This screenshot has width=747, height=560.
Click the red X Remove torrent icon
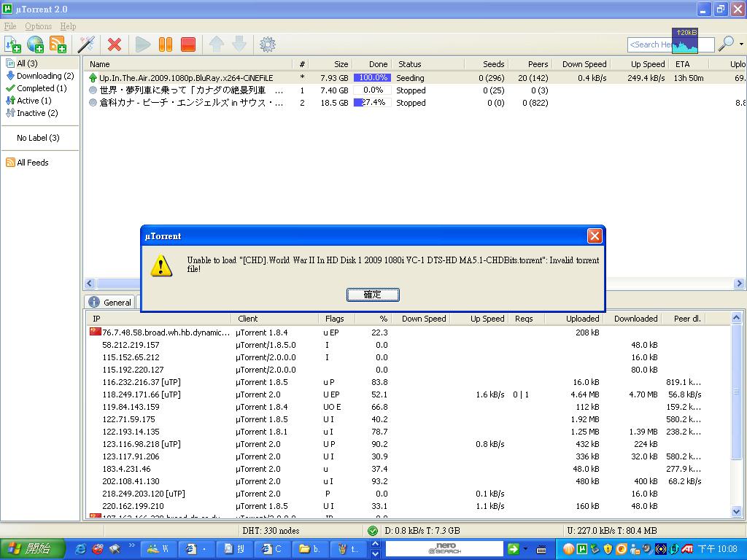tap(115, 44)
